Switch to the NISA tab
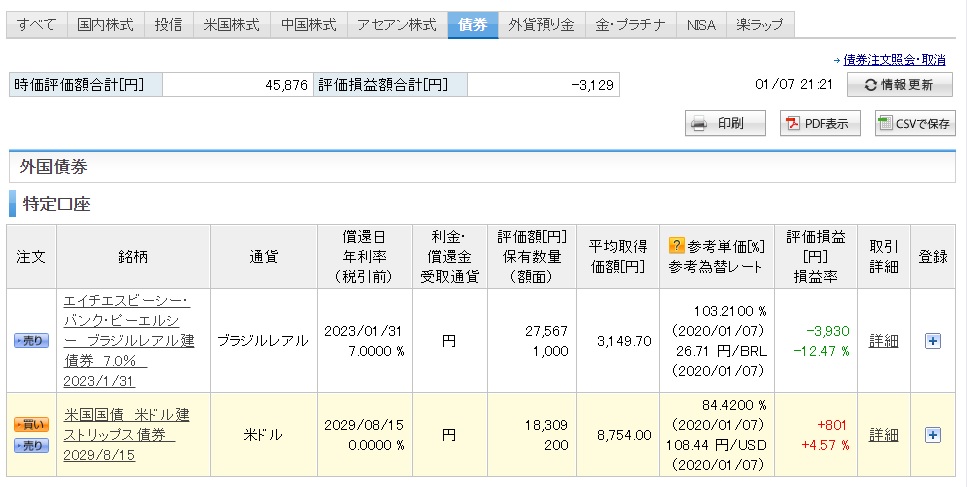The height and width of the screenshot is (487, 967). [x=701, y=25]
